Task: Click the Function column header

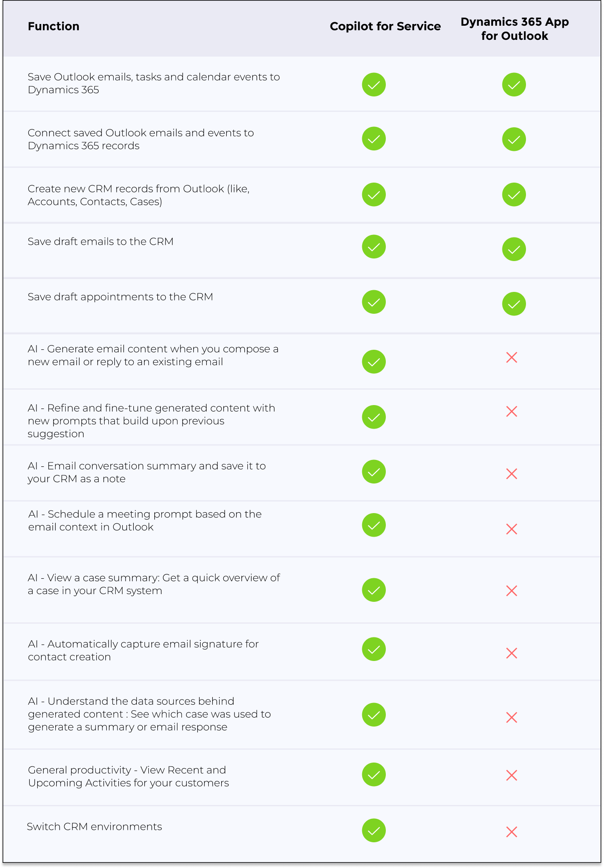Action: pos(54,27)
